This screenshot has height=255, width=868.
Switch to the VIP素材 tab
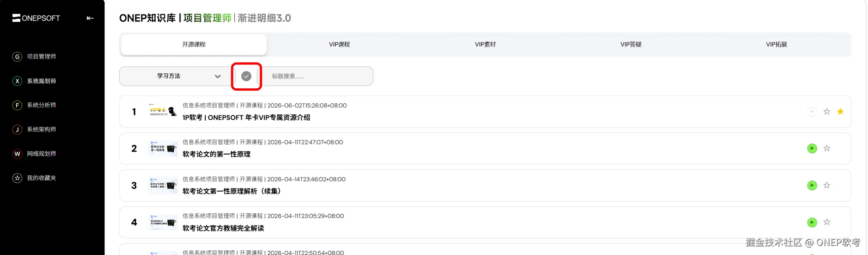click(x=485, y=44)
